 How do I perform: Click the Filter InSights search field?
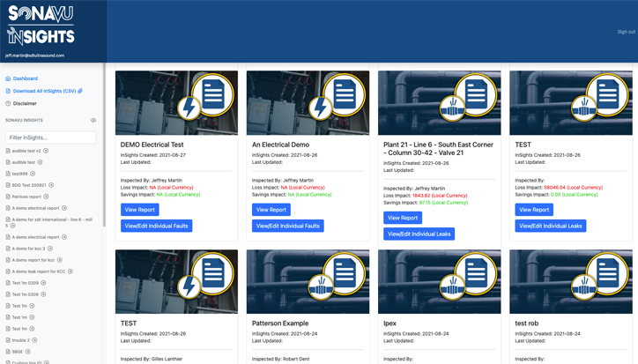tap(51, 137)
